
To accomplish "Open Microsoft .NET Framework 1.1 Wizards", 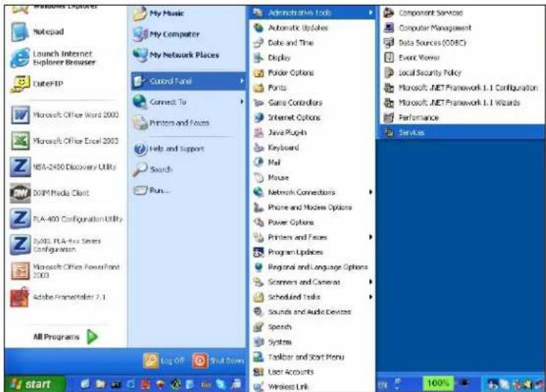I will pos(461,103).
